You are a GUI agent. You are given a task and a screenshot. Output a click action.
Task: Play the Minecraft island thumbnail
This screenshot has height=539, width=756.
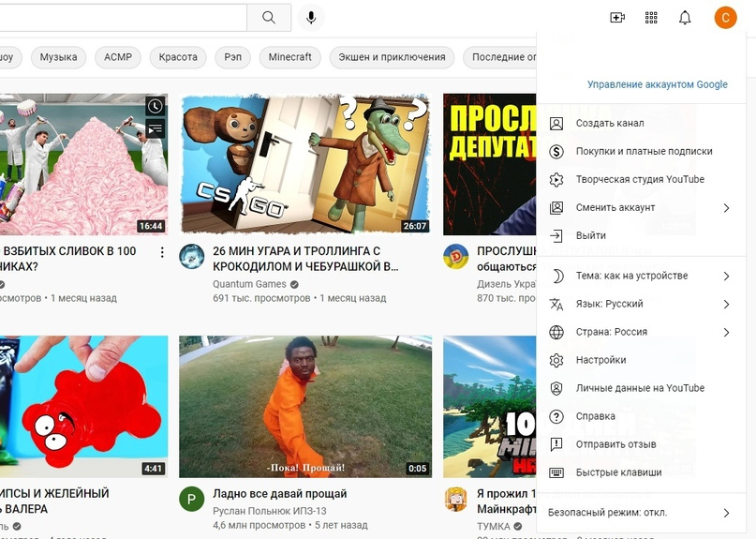click(x=489, y=407)
